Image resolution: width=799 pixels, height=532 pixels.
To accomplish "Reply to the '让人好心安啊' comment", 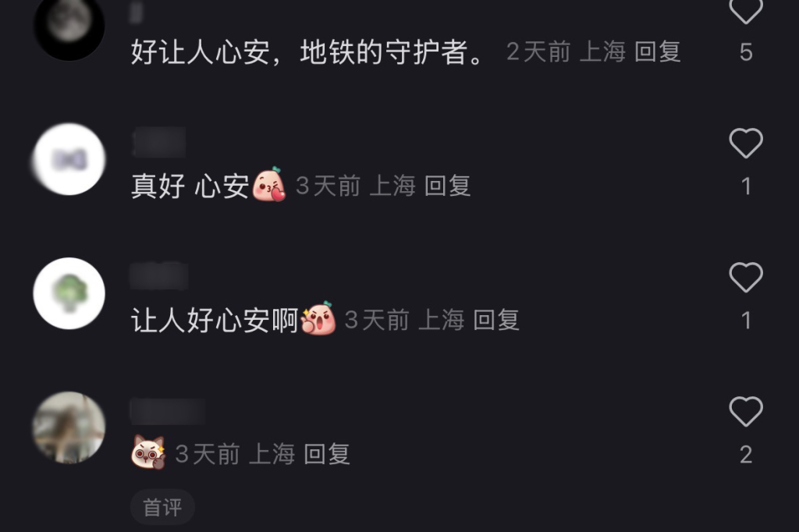I will click(x=496, y=320).
